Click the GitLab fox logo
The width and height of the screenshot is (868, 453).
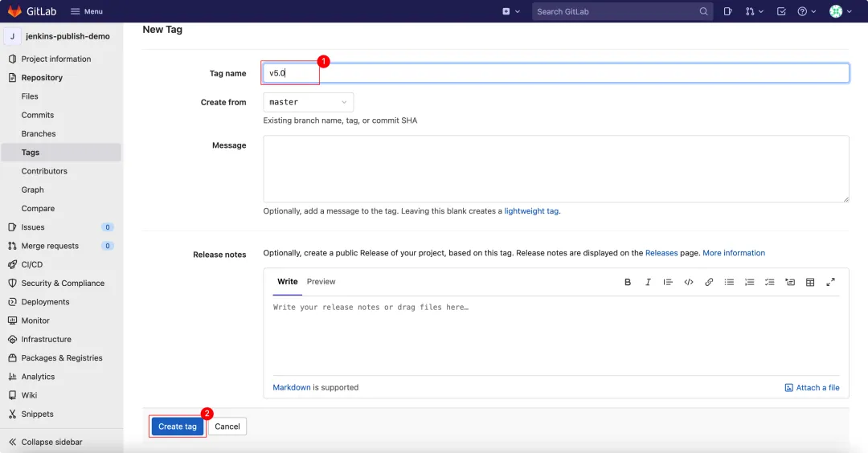tap(15, 11)
